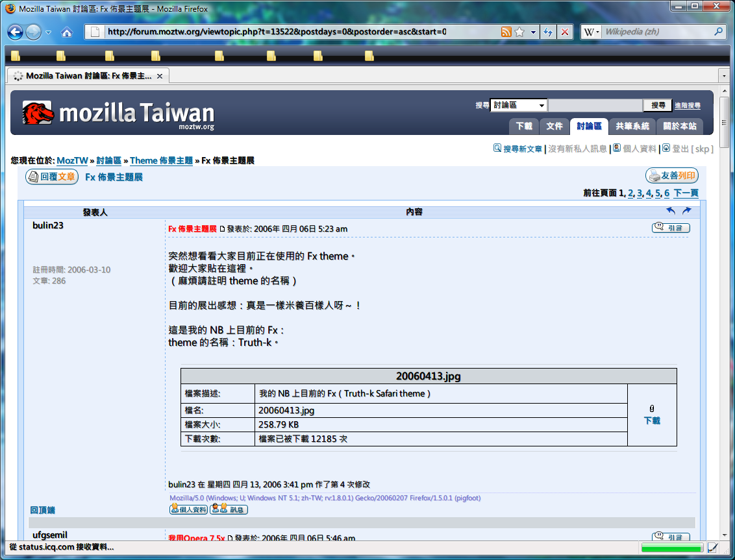Click the 搜尋 submit button
Viewport: 735px width, 560px height.
[x=658, y=105]
